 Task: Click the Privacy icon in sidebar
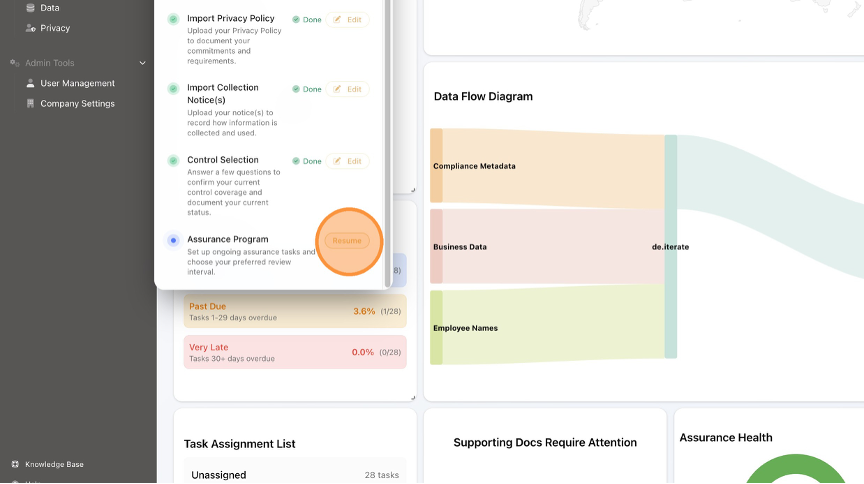tap(30, 28)
